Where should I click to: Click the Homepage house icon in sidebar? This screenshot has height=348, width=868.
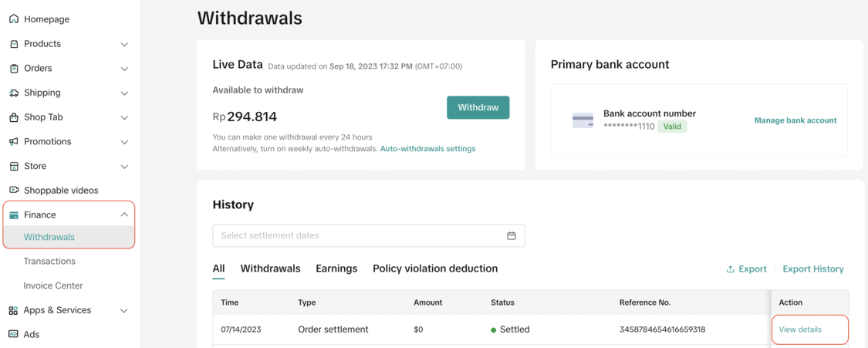pos(14,19)
